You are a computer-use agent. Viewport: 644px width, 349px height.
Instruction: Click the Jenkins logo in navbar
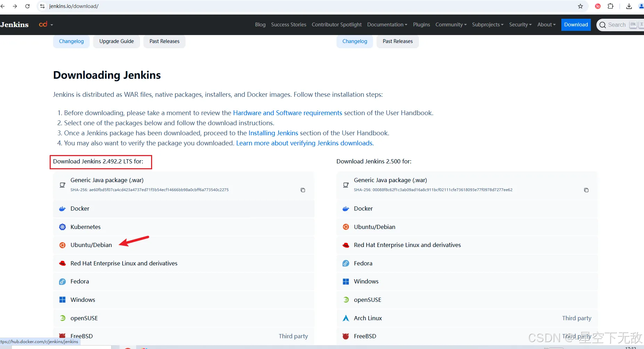(x=14, y=25)
